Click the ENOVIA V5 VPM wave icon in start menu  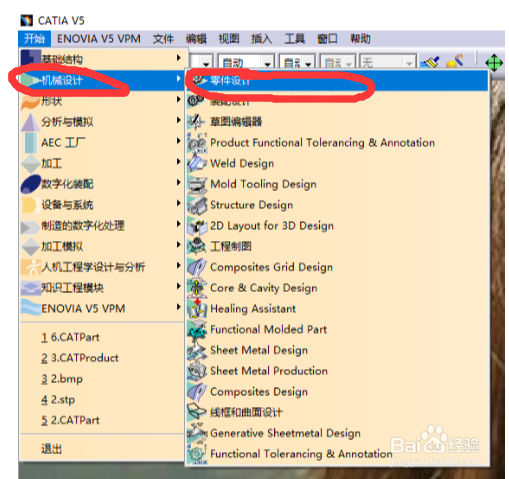pos(31,307)
